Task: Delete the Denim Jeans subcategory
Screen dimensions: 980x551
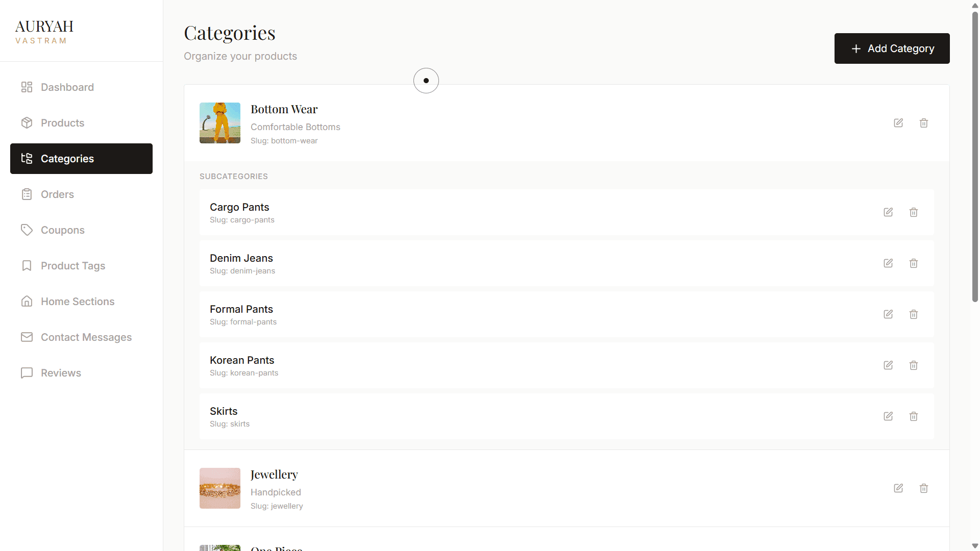Action: click(914, 263)
